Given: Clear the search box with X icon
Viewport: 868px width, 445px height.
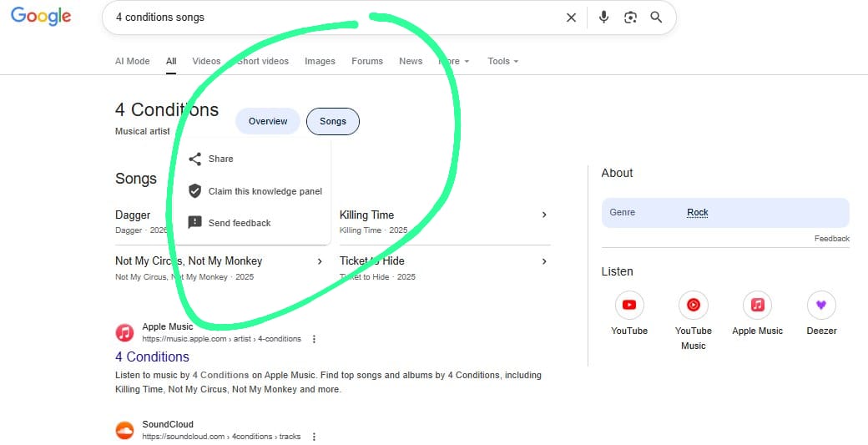Looking at the screenshot, I should 571,18.
